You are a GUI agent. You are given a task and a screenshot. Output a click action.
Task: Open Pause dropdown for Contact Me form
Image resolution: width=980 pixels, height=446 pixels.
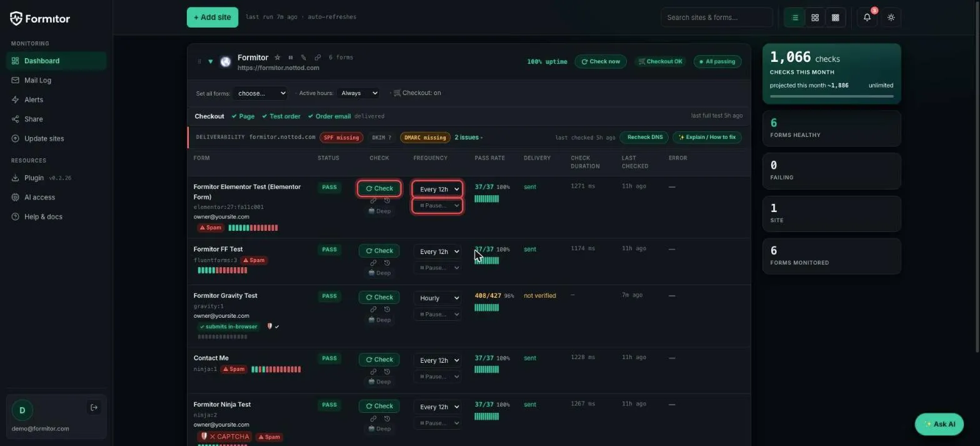pos(437,377)
